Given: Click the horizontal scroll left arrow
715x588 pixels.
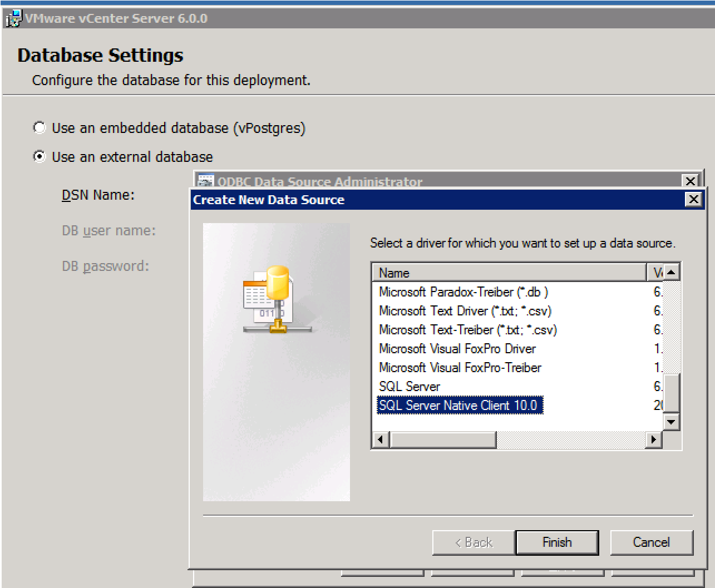Looking at the screenshot, I should [381, 440].
